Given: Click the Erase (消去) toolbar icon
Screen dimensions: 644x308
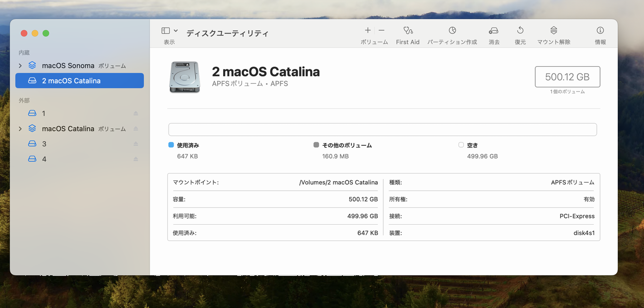Looking at the screenshot, I should [x=493, y=31].
